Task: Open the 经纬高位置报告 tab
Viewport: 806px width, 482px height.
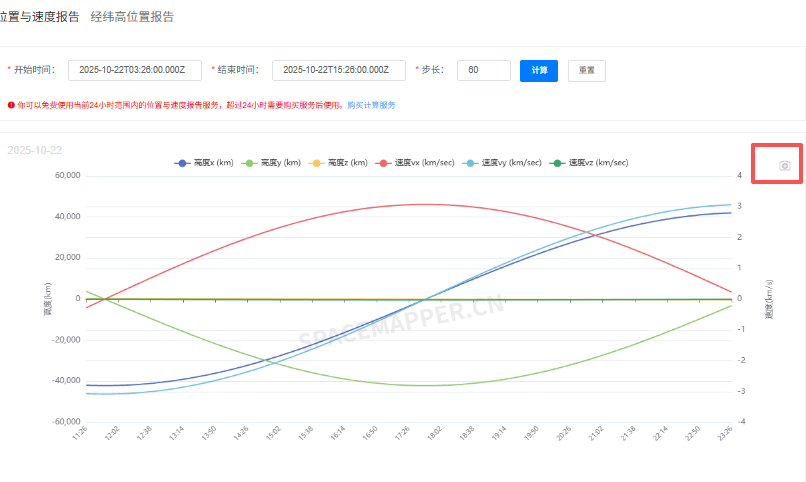Action: 132,17
